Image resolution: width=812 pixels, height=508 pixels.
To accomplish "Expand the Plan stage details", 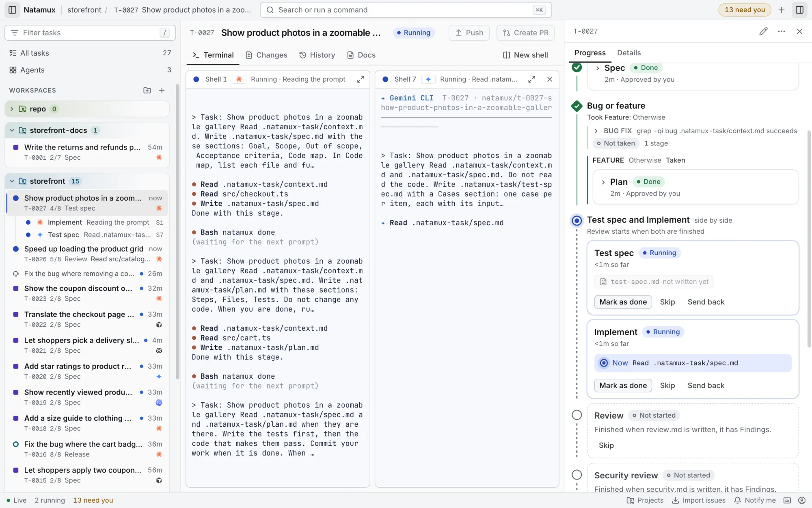I will (603, 182).
